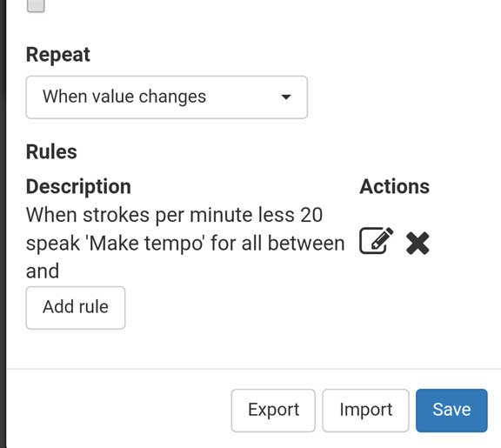Click the rule description text

coord(185,243)
